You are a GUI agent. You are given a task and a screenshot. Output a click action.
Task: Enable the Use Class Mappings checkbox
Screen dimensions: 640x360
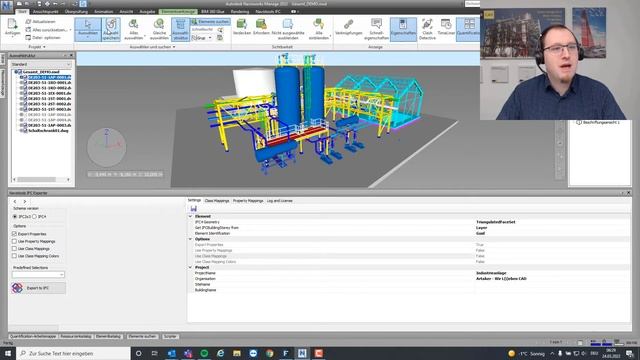[x=15, y=249]
